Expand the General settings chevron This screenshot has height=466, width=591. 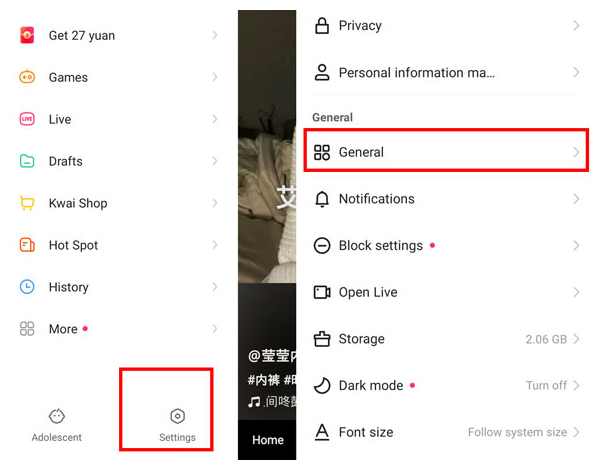(576, 152)
